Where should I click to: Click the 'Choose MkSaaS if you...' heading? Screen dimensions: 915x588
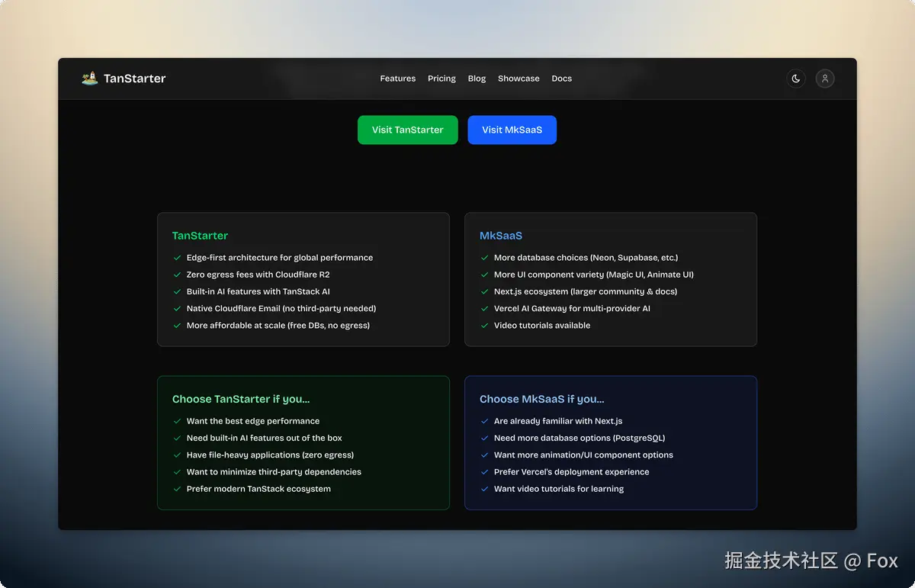pos(542,399)
